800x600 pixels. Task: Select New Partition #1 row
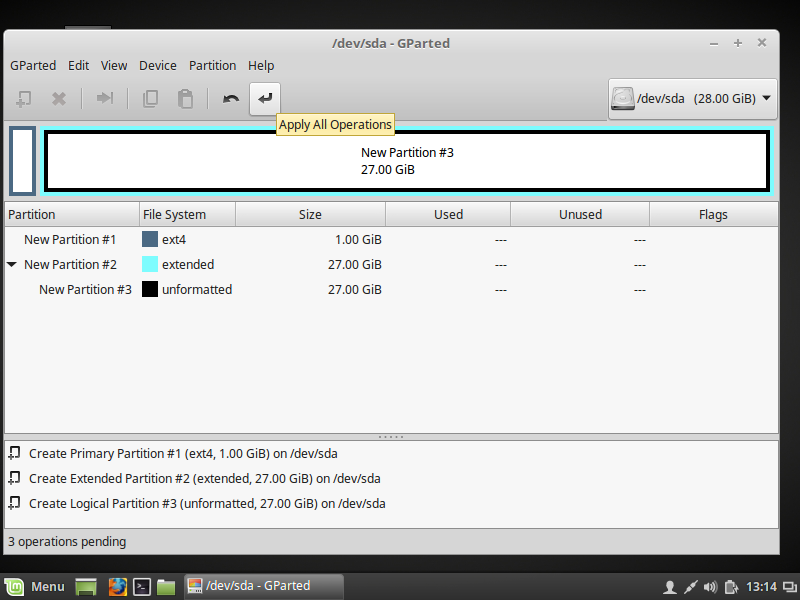391,239
